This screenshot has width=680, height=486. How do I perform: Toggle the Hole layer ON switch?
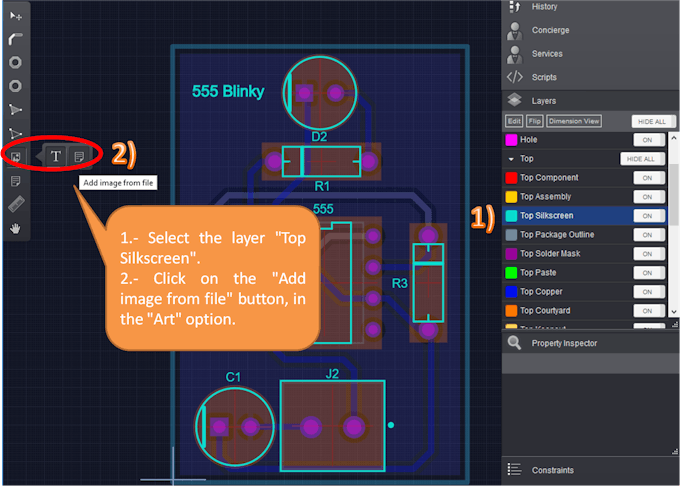tap(648, 140)
